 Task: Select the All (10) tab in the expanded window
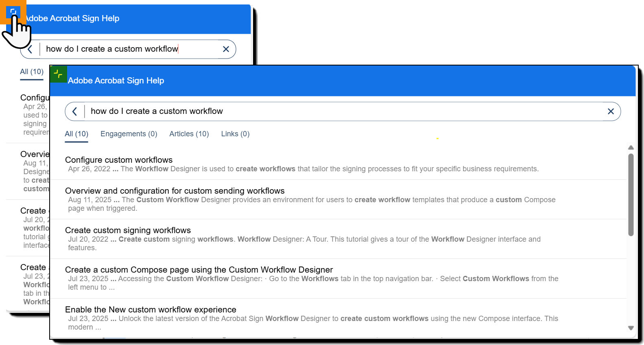(x=76, y=134)
